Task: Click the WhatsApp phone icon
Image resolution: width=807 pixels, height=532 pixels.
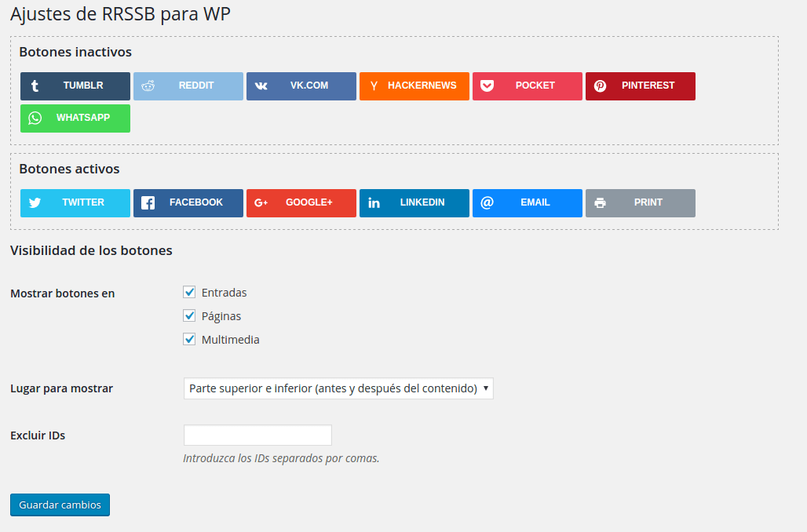Action: (35, 118)
